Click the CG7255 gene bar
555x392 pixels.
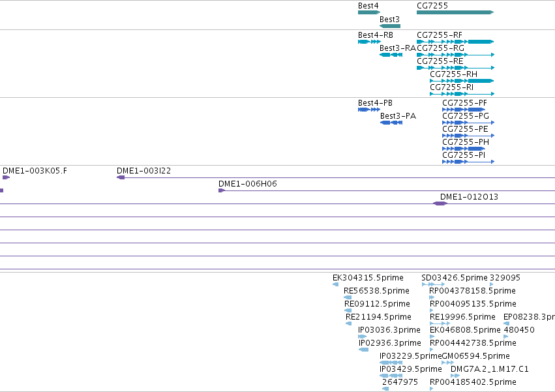[455, 12]
